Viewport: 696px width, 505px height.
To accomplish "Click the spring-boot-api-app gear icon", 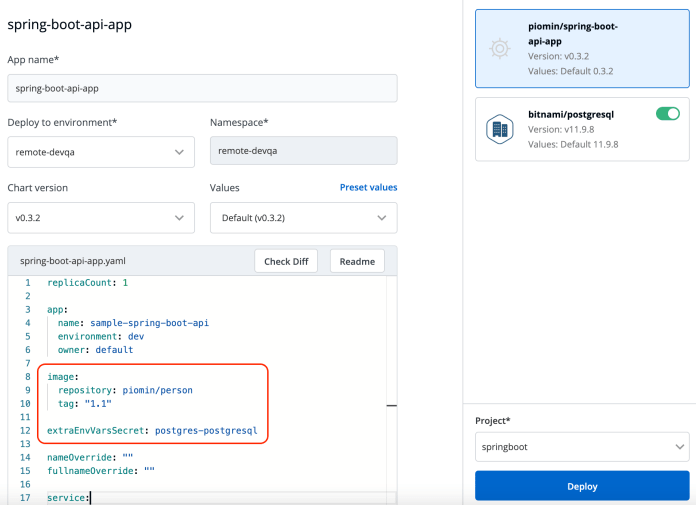I will (499, 47).
